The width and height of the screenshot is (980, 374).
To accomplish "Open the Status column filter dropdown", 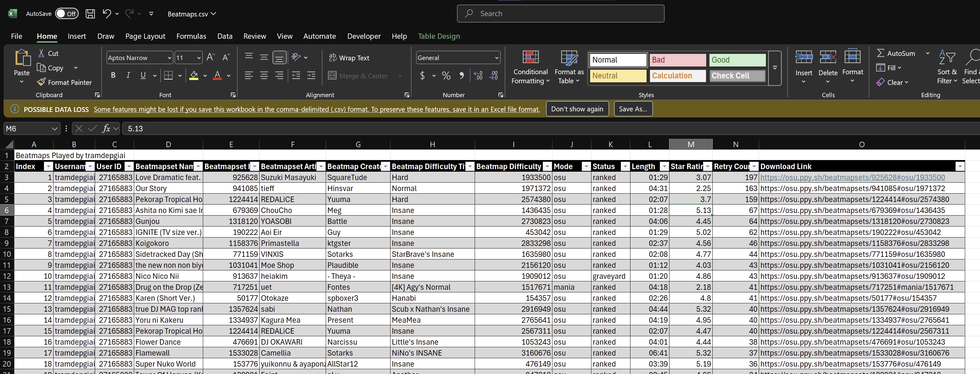I will (x=625, y=167).
